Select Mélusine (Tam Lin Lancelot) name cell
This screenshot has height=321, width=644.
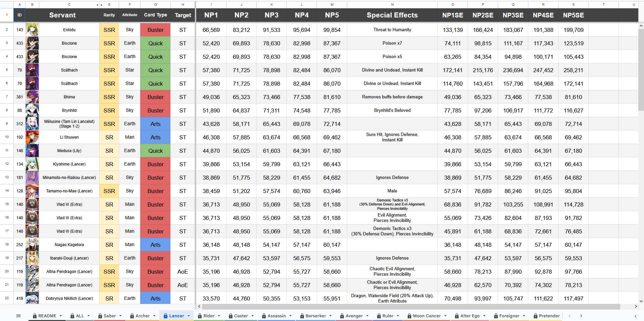tap(69, 124)
